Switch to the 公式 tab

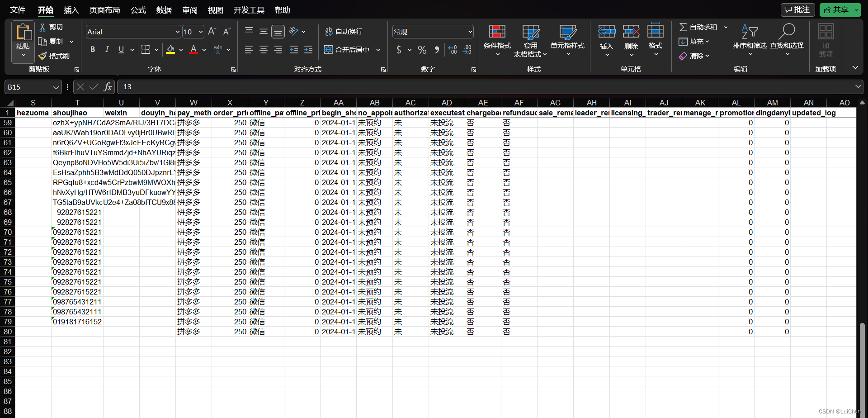[138, 10]
